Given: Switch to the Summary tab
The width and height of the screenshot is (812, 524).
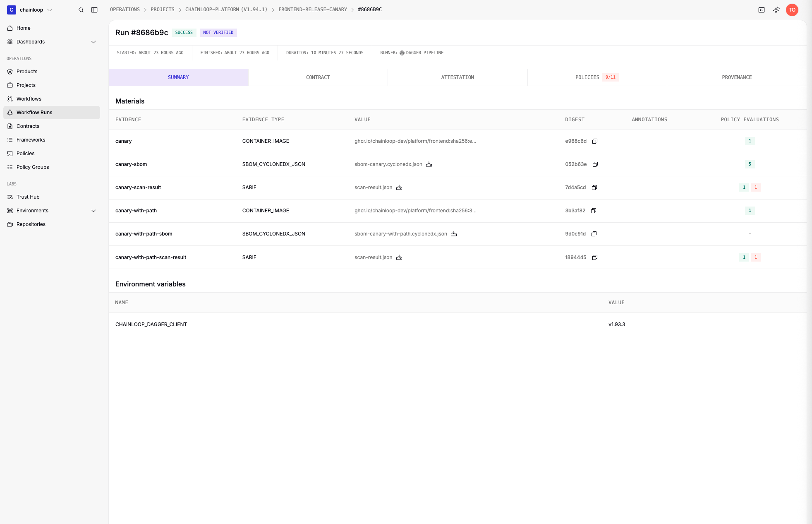Looking at the screenshot, I should [178, 77].
